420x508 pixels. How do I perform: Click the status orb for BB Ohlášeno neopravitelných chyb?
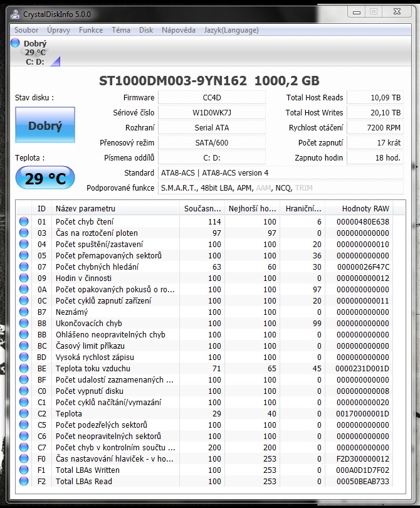coord(24,334)
